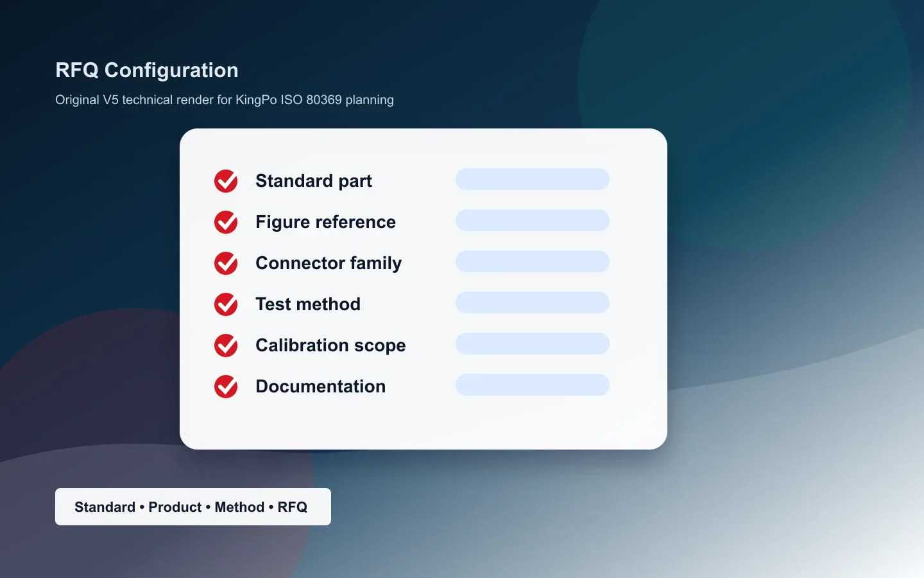Click the 'Original V5 technical render' subtitle
The width and height of the screenshot is (924, 578).
225,100
